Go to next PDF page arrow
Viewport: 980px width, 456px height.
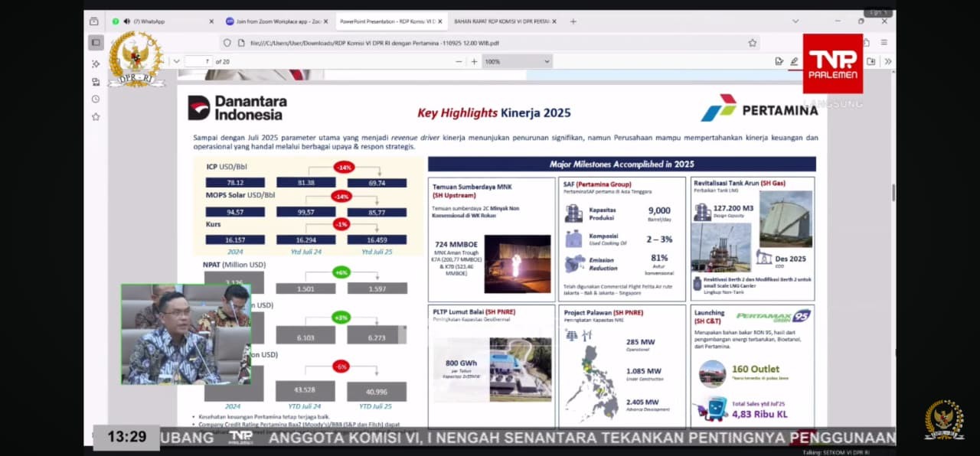(x=176, y=61)
